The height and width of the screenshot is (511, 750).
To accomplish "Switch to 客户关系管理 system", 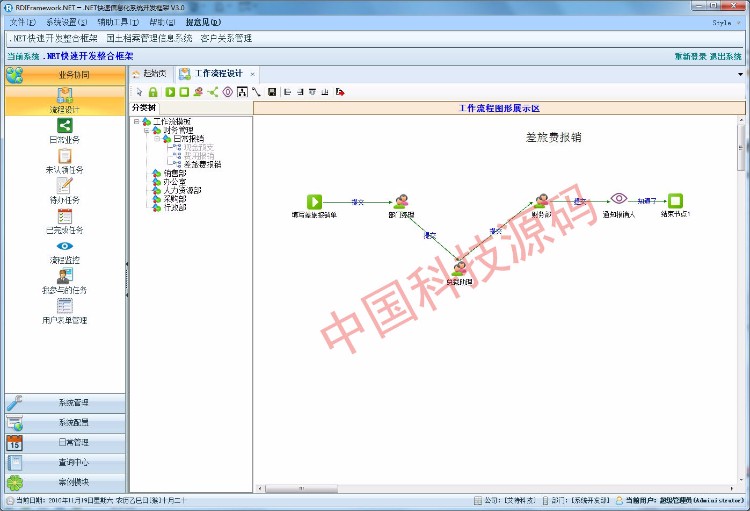I will click(226, 38).
